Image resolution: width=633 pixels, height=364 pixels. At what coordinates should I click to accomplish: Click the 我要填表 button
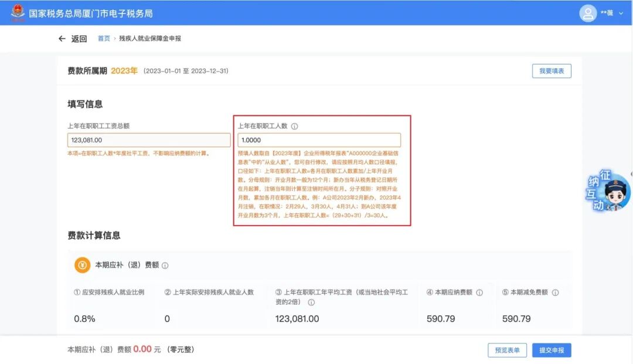point(551,70)
